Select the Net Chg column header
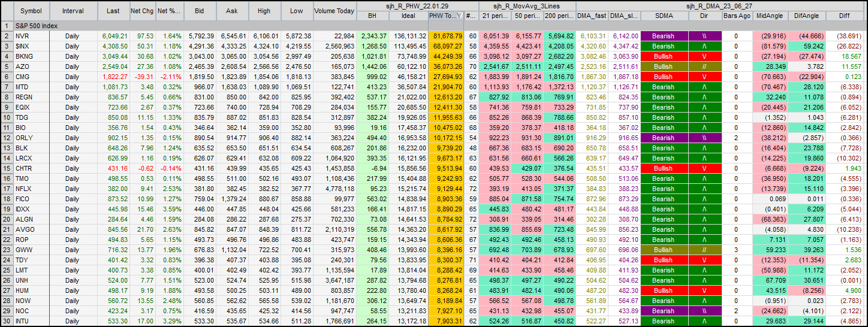The image size is (868, 327). click(x=142, y=11)
